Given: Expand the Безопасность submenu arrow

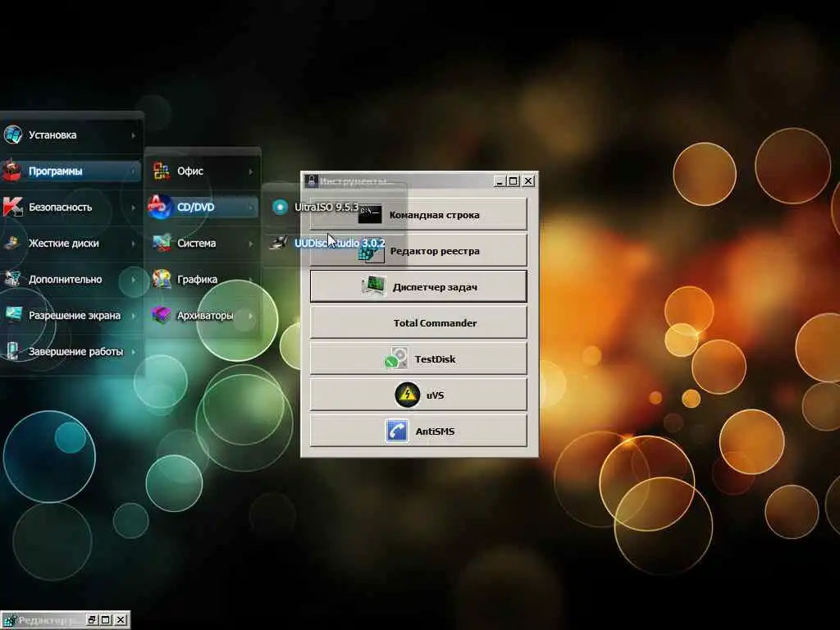Looking at the screenshot, I should (x=134, y=208).
